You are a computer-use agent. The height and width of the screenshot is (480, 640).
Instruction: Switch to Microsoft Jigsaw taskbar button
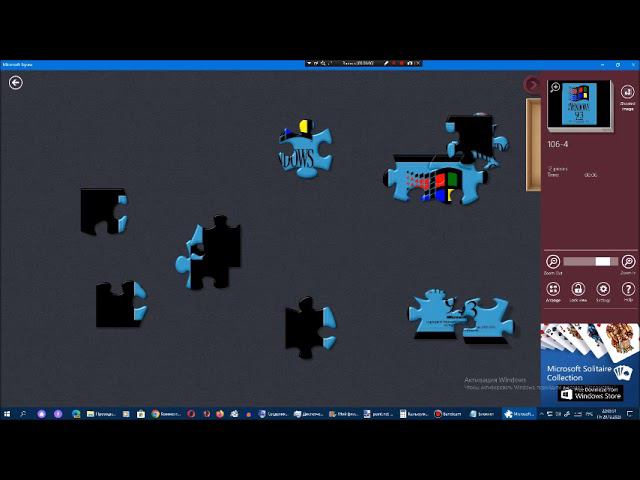pos(519,414)
